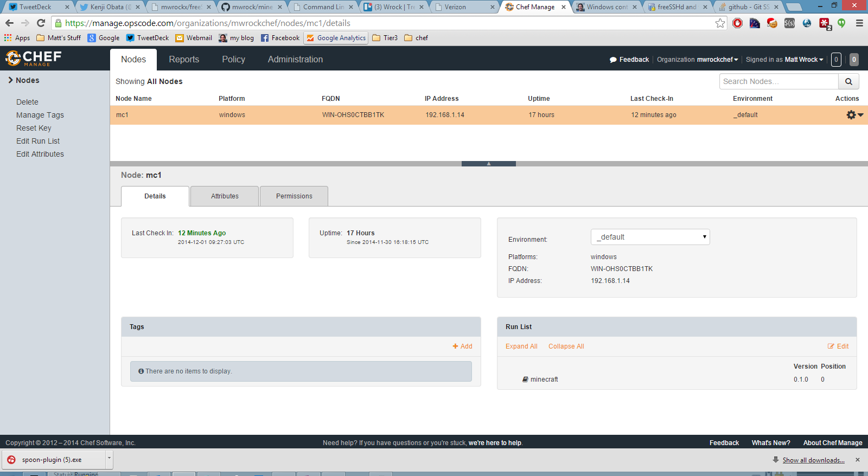This screenshot has height=476, width=868.
Task: Click the second gray notification counter
Action: pyautogui.click(x=854, y=60)
